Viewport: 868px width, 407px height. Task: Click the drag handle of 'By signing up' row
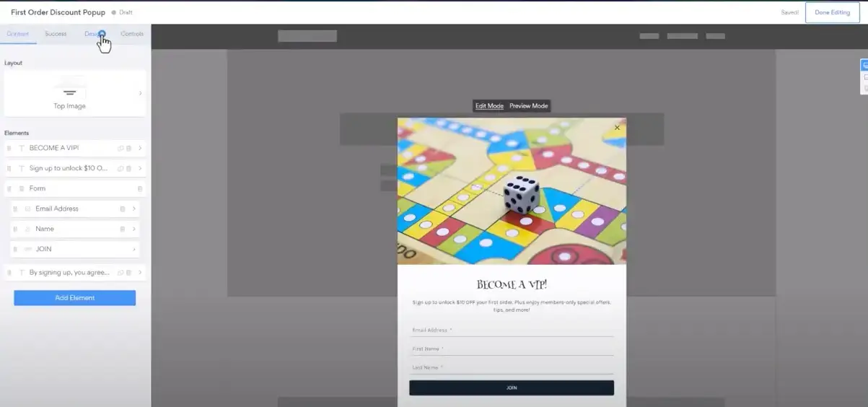tap(9, 272)
